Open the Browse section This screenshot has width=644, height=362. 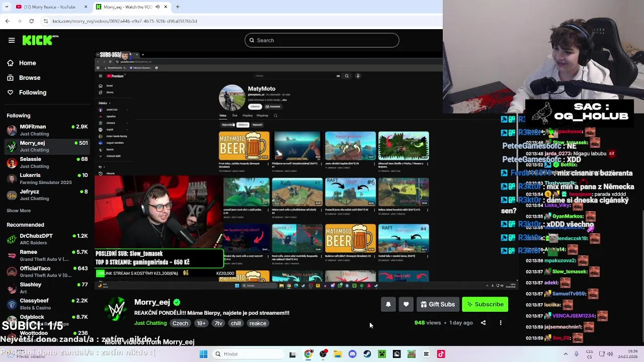(x=23, y=78)
